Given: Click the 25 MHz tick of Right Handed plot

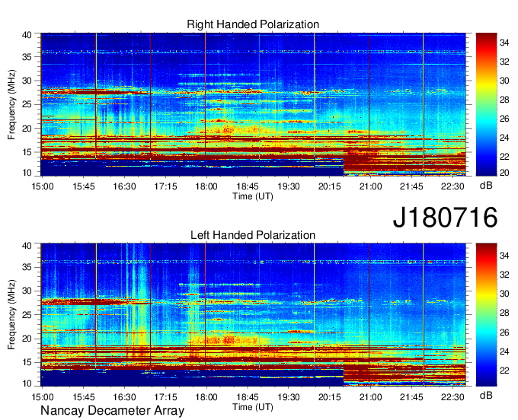Looking at the screenshot, I should [27, 104].
